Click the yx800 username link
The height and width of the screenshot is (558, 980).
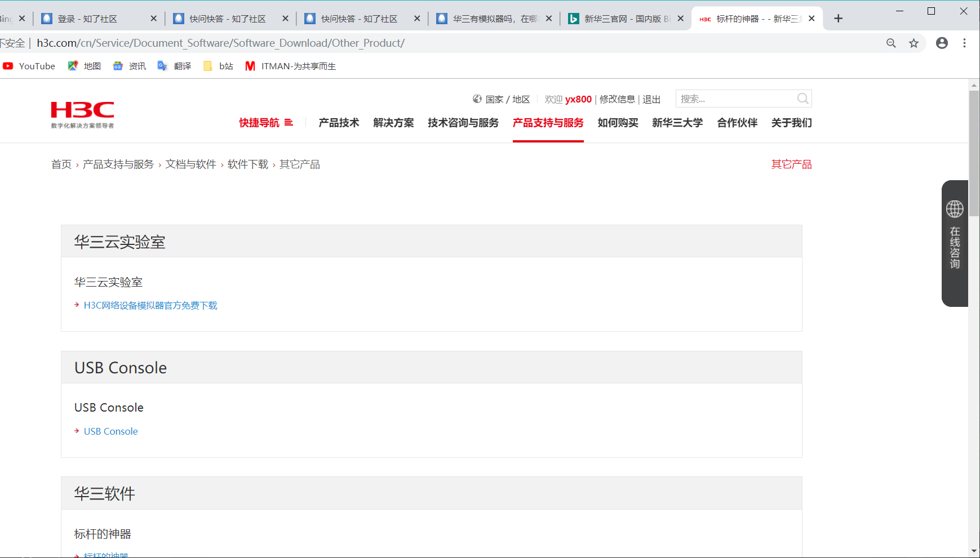click(x=578, y=99)
